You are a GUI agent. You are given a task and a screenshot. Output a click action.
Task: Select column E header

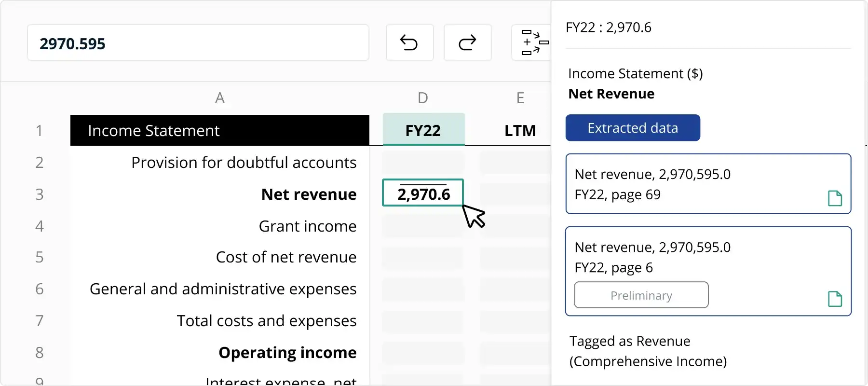pyautogui.click(x=520, y=98)
